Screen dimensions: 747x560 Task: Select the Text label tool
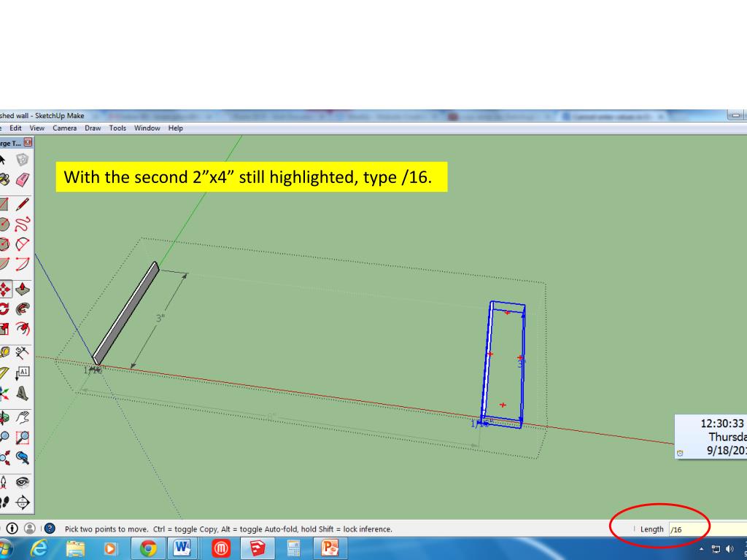click(22, 373)
